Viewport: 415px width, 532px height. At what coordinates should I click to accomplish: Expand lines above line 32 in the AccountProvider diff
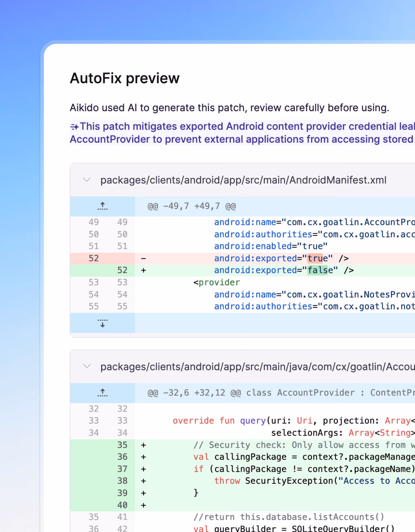tap(103, 393)
